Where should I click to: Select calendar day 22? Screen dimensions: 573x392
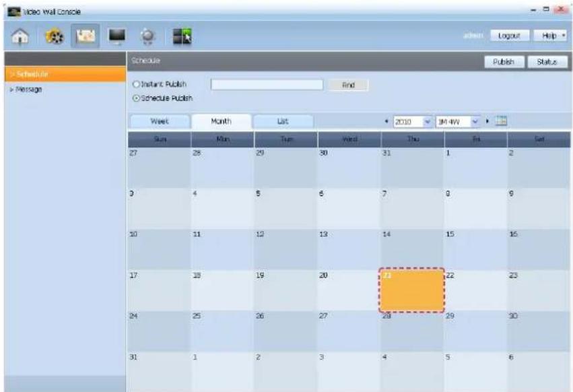475,291
